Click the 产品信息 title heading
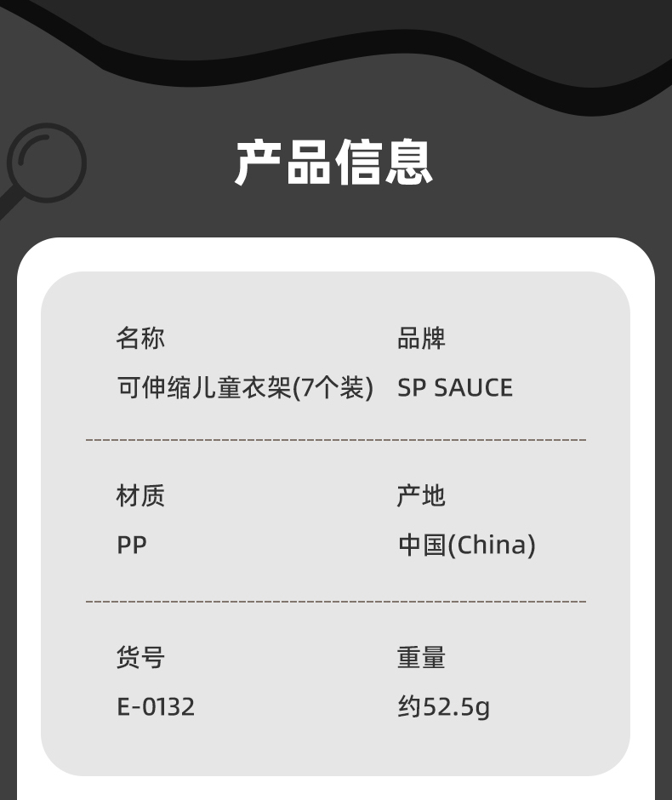The width and height of the screenshot is (672, 800). (x=334, y=162)
